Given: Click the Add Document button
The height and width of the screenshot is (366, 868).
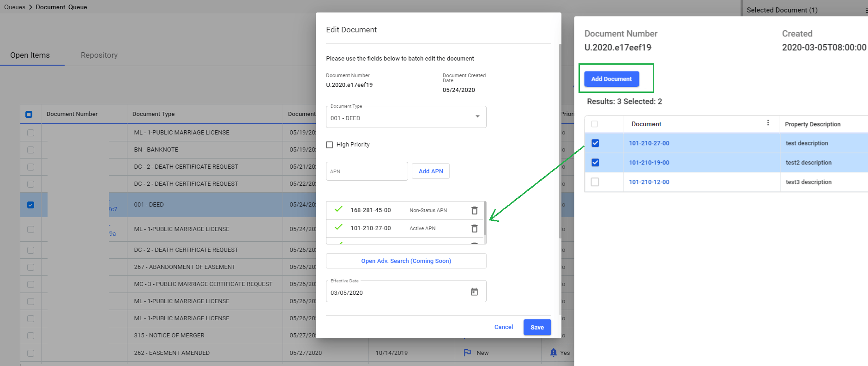Looking at the screenshot, I should (x=611, y=79).
